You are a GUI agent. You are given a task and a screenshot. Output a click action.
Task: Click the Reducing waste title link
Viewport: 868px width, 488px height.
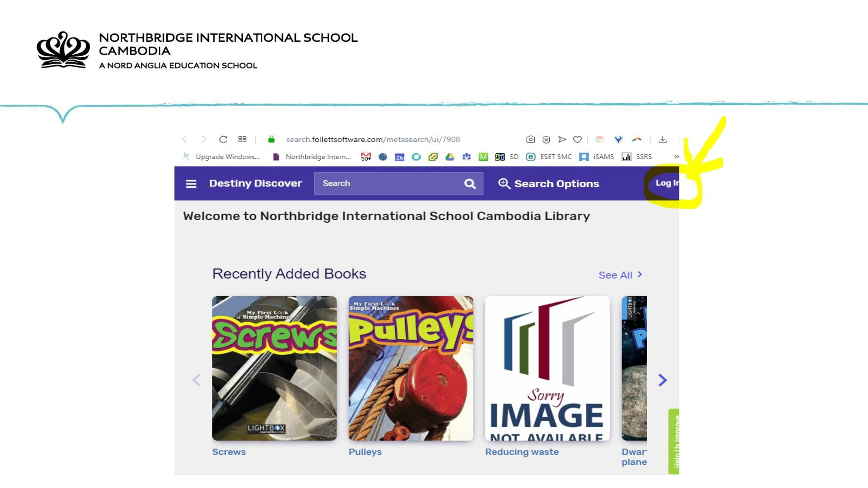(x=522, y=452)
